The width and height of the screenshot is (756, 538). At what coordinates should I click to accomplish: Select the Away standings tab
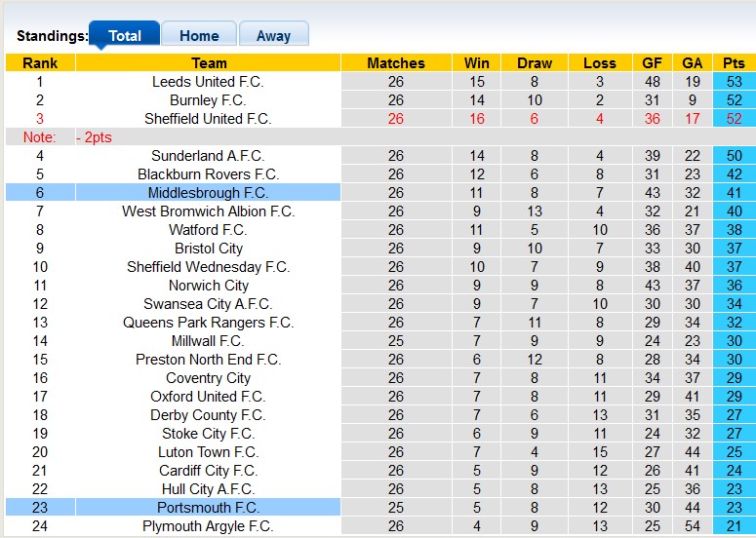[x=273, y=36]
